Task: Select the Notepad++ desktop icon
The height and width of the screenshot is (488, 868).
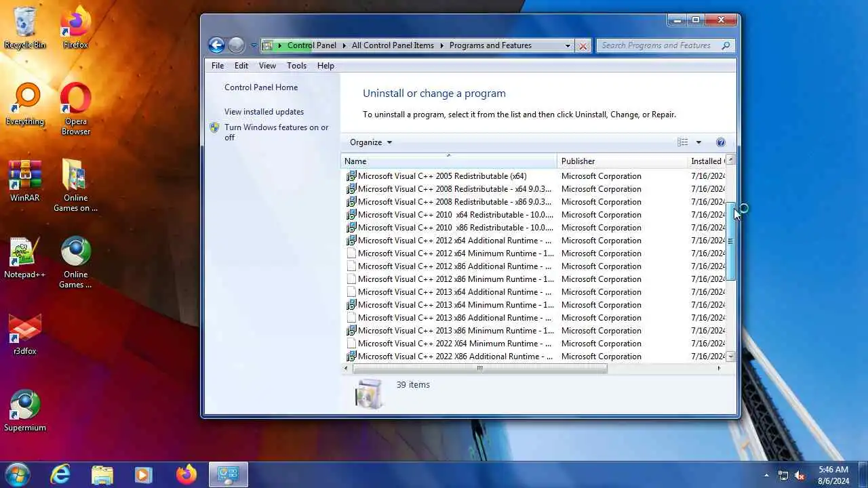Action: tap(25, 257)
